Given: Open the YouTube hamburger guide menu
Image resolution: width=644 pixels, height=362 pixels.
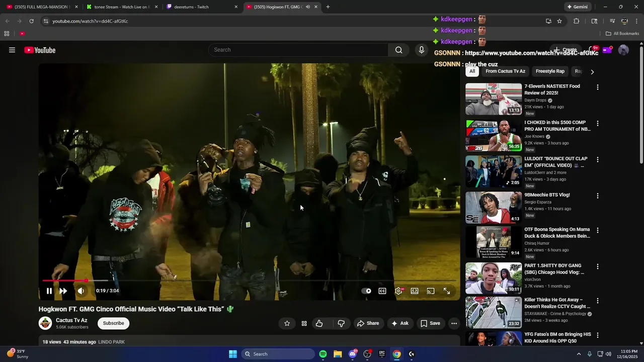Looking at the screenshot, I should 12,50.
